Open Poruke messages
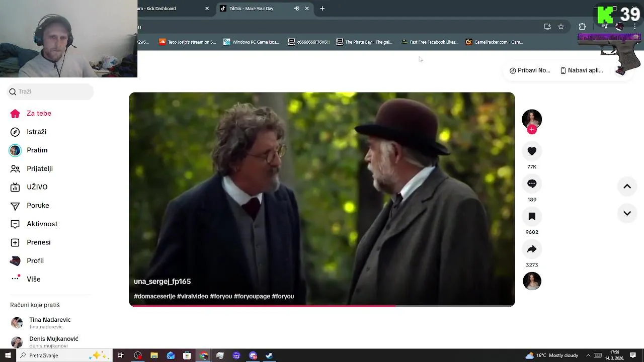This screenshot has height=362, width=644. [30, 205]
